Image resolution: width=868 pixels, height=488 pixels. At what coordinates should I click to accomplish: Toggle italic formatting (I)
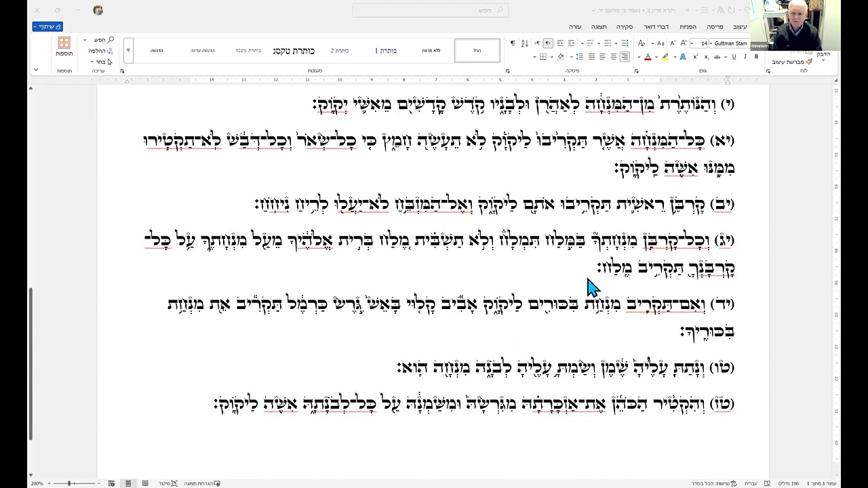coord(745,57)
